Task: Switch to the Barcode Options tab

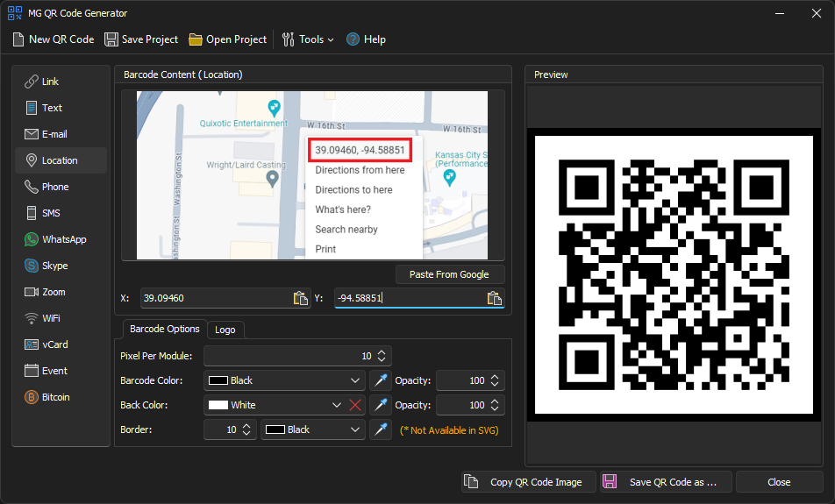Action: click(165, 329)
